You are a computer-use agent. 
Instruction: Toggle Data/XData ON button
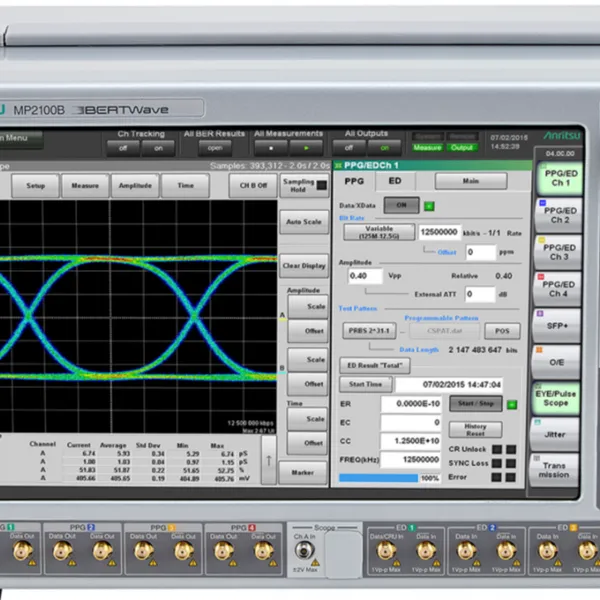[401, 205]
